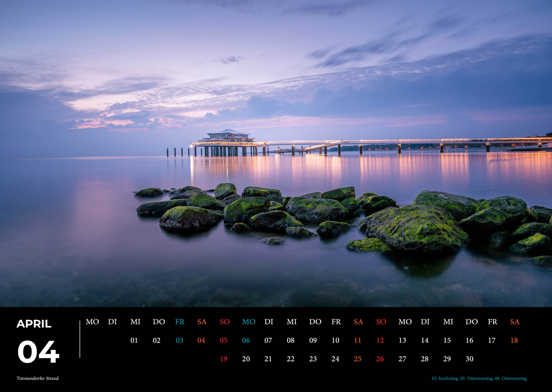Screen dimensions: 552x392
Task: Click date 30 in the bottom row
Action: point(469,359)
